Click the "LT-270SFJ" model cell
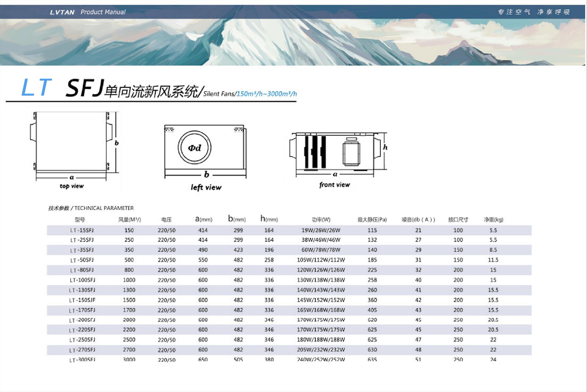This screenshot has height=392, width=587. coord(82,350)
